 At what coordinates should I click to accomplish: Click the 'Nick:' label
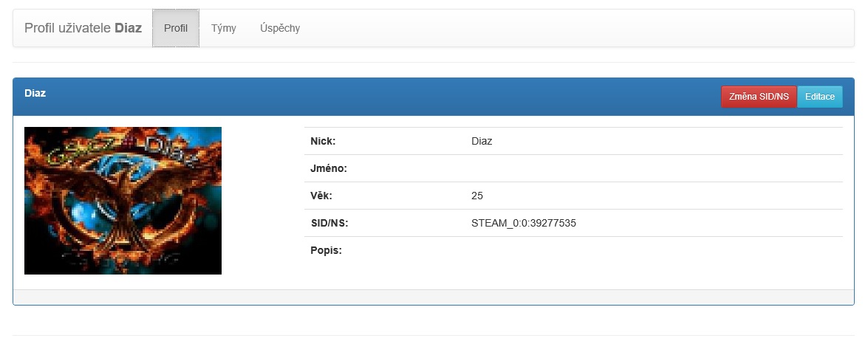coord(324,141)
